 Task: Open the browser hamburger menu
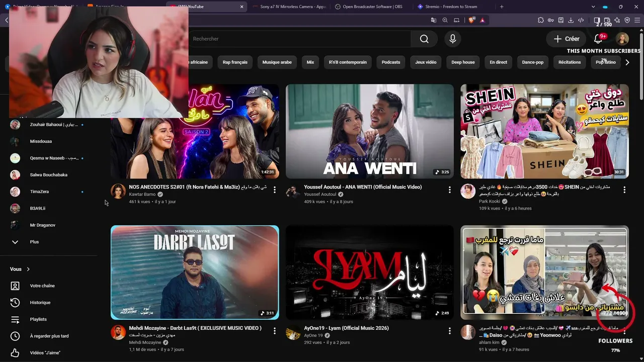coord(637,20)
